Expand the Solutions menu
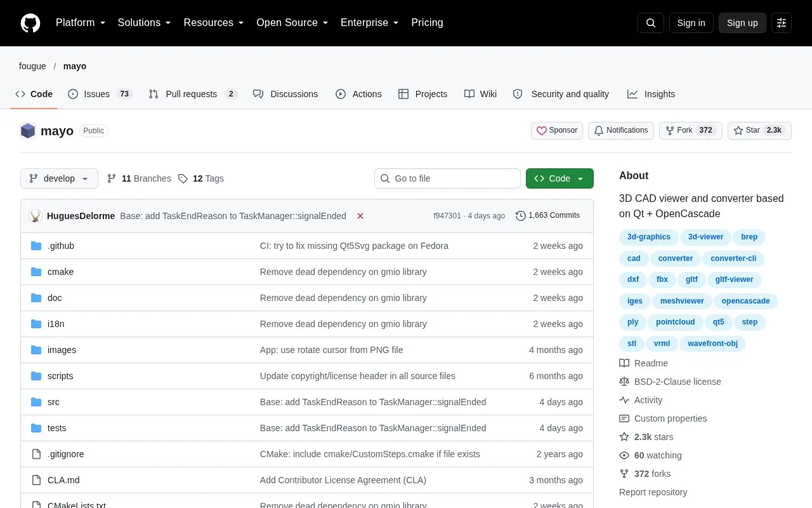Screen dimensions: 812x508 pos(145,23)
